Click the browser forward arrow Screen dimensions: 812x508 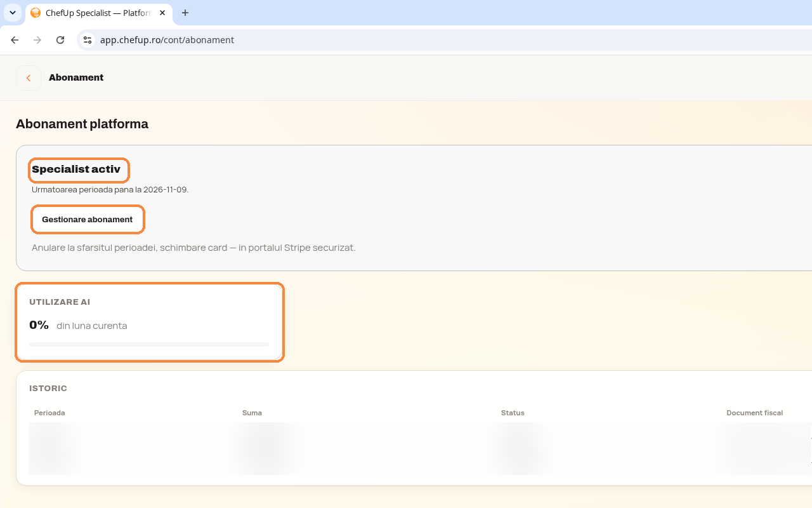(x=37, y=40)
